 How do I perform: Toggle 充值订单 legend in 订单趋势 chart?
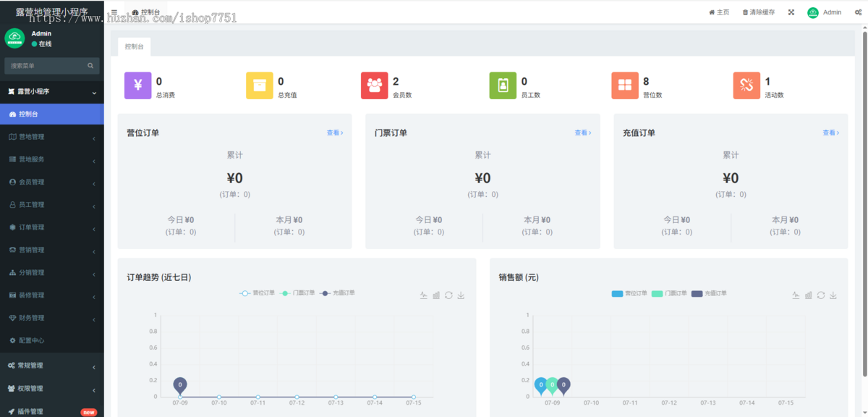[337, 293]
